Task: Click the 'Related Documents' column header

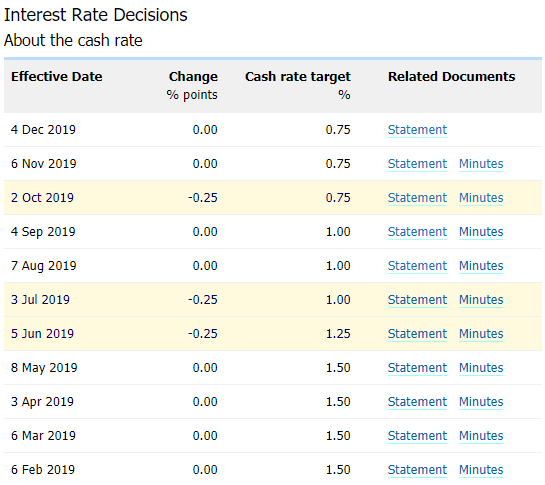Action: point(452,76)
